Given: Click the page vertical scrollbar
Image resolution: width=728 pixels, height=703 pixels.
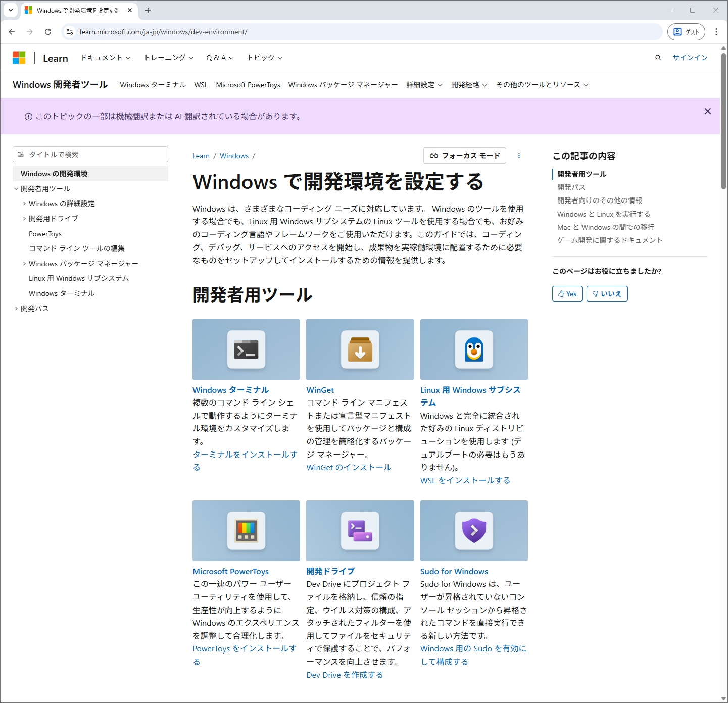Looking at the screenshot, I should click(x=723, y=121).
